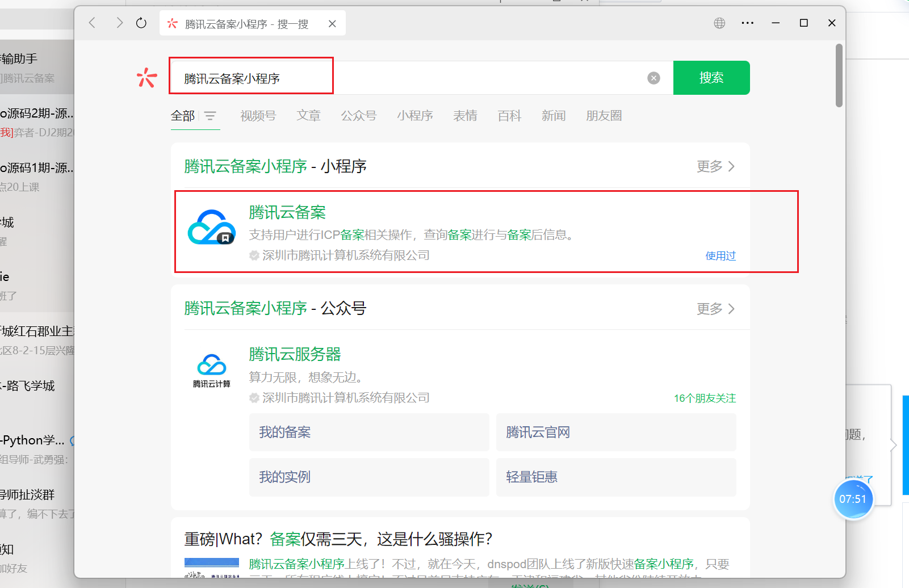Expand 更多 for 公众号 results
Image resolution: width=909 pixels, height=588 pixels.
[715, 309]
